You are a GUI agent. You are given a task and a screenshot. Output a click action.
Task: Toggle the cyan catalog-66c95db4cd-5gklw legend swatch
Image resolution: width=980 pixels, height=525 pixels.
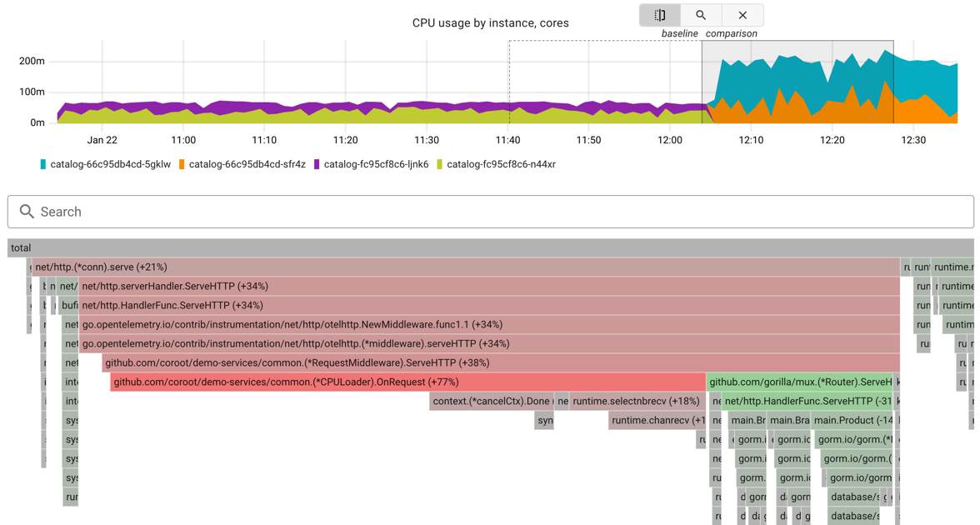(43, 164)
